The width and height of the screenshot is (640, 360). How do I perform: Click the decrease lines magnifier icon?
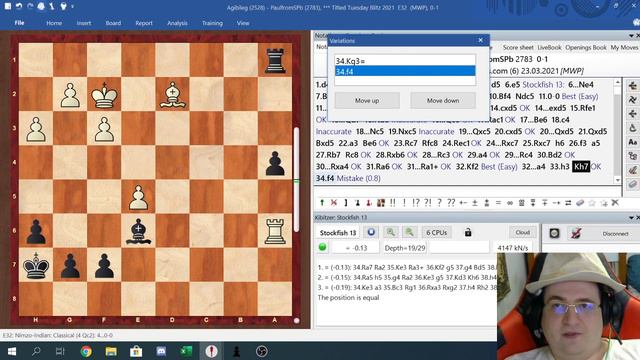click(391, 232)
